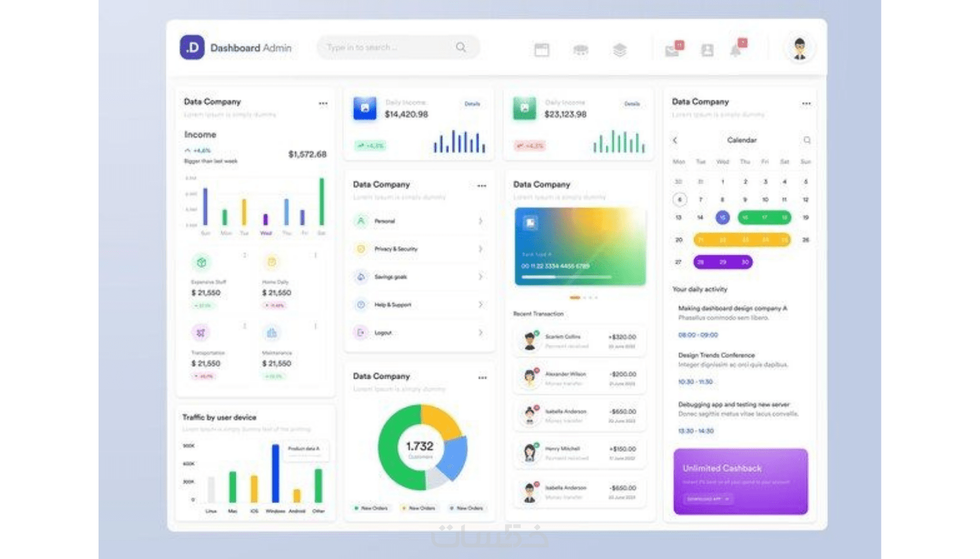Select the Logout menu item
This screenshot has height=559, width=980.
pos(419,333)
